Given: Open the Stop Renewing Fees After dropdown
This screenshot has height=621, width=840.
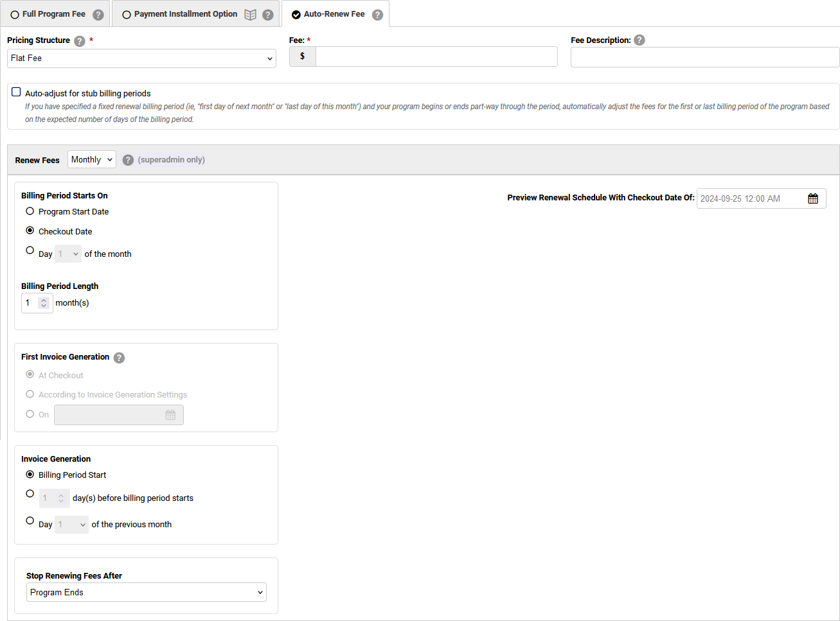Looking at the screenshot, I should tap(146, 591).
